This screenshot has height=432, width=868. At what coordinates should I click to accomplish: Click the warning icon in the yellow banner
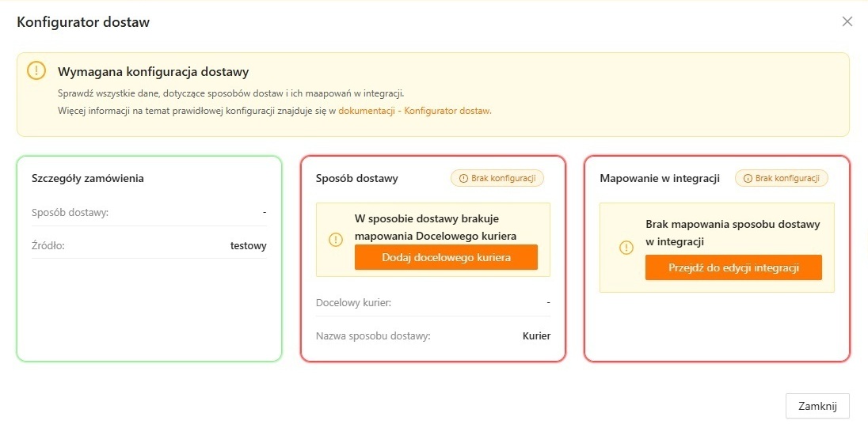click(x=36, y=70)
